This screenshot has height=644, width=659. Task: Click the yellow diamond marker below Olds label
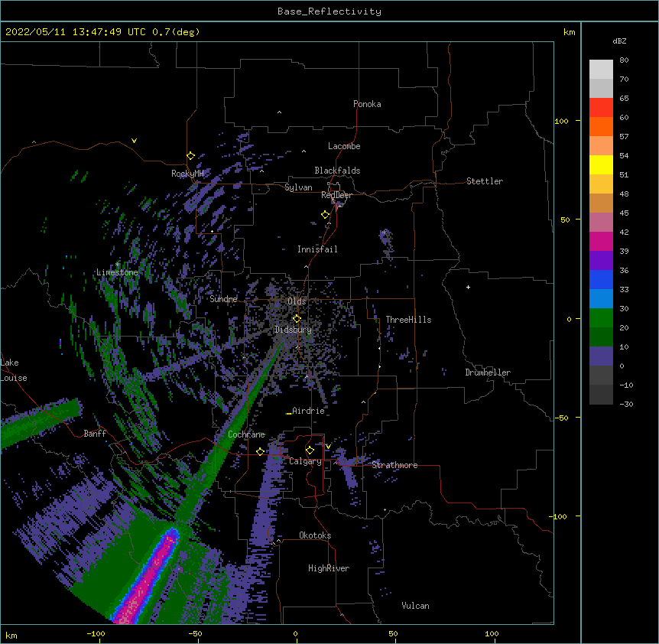point(297,319)
